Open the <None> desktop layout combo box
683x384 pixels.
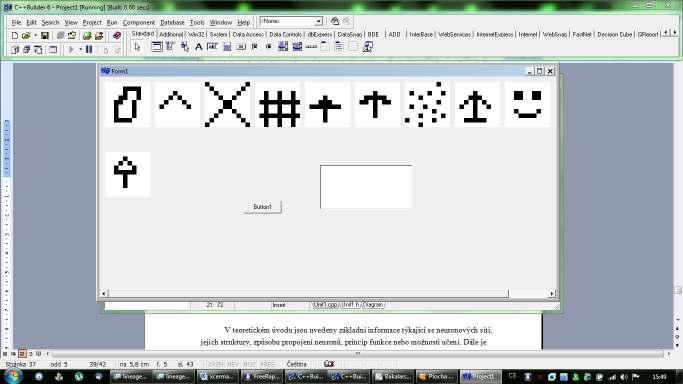click(291, 21)
